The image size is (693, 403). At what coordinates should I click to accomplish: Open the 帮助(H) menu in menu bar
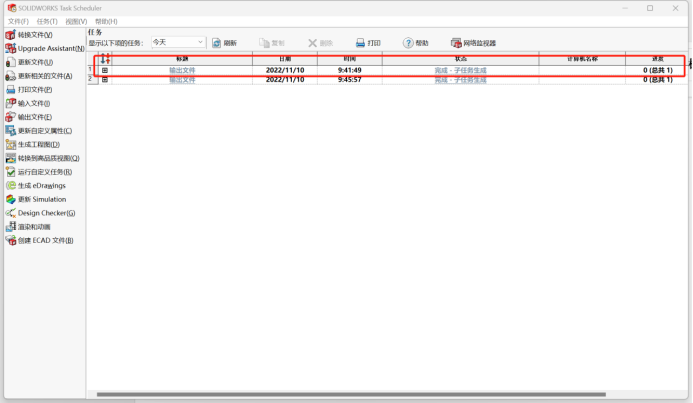106,21
